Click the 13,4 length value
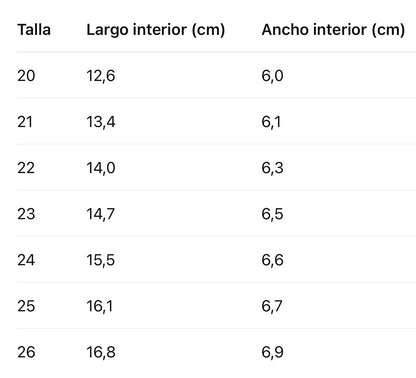The height and width of the screenshot is (378, 416). pyautogui.click(x=101, y=122)
